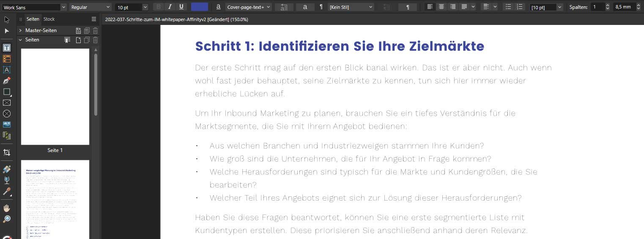Select the hand View tool
The width and height of the screenshot is (644, 239).
coord(6,208)
